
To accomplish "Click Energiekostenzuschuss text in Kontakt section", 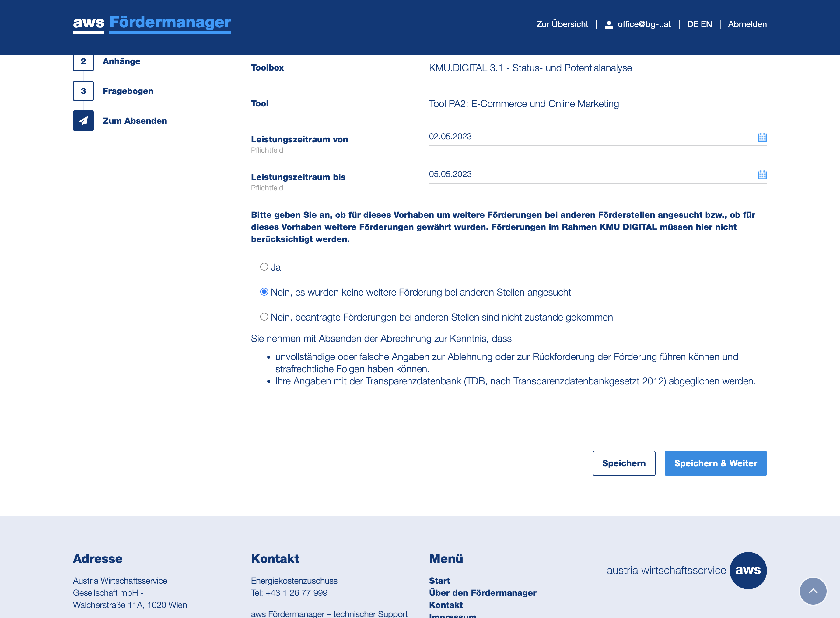I will (294, 581).
